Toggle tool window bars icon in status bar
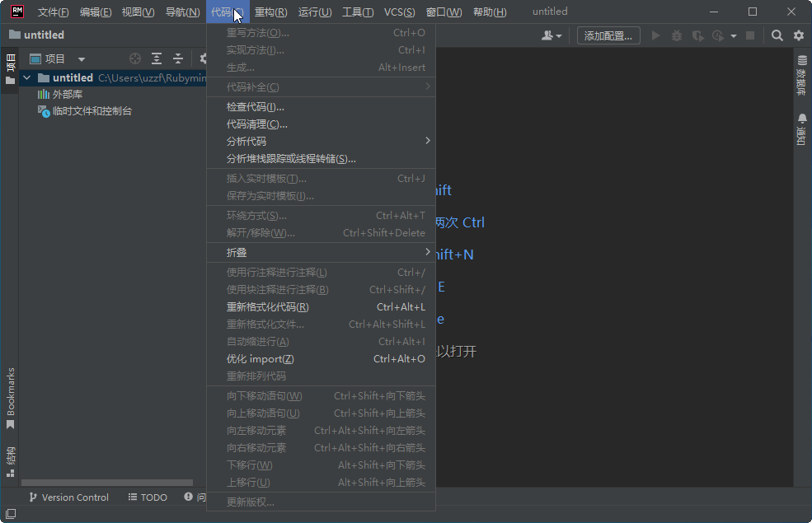Screen dimensions: 812x523 11,514
